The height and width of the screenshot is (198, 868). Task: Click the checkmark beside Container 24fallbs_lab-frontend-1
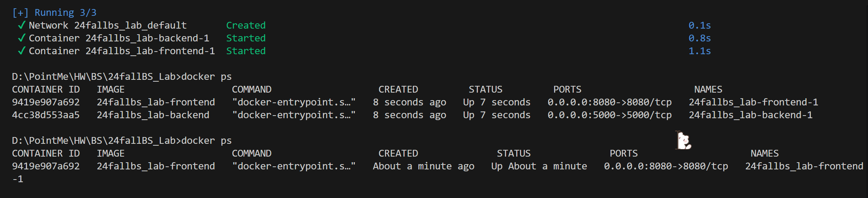(x=21, y=51)
